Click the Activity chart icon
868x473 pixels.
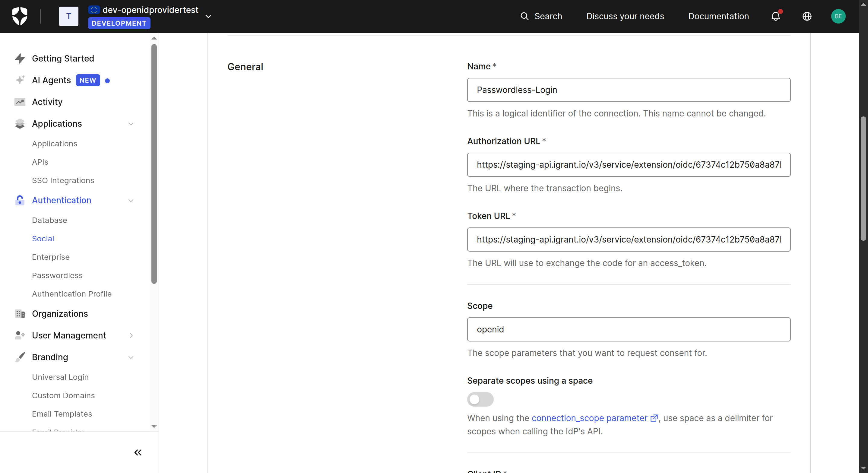(20, 102)
